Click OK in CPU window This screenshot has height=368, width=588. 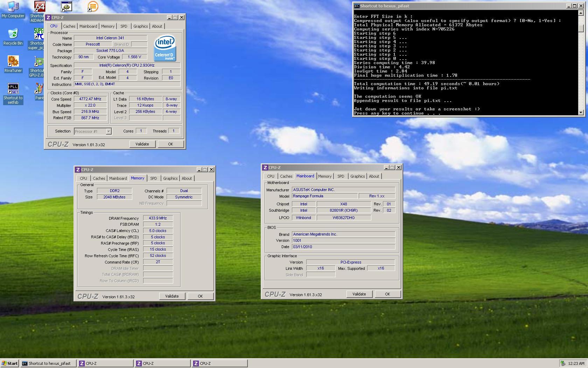pyautogui.click(x=170, y=144)
